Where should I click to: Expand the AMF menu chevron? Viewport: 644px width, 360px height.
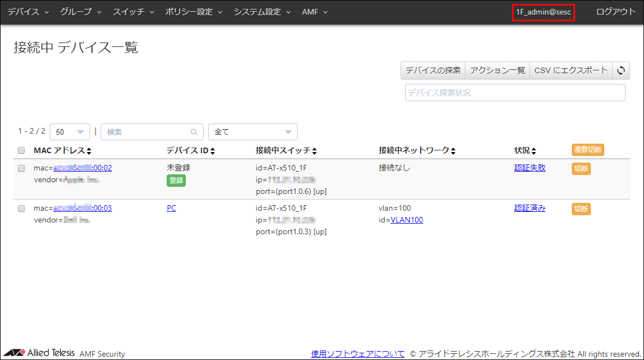325,11
